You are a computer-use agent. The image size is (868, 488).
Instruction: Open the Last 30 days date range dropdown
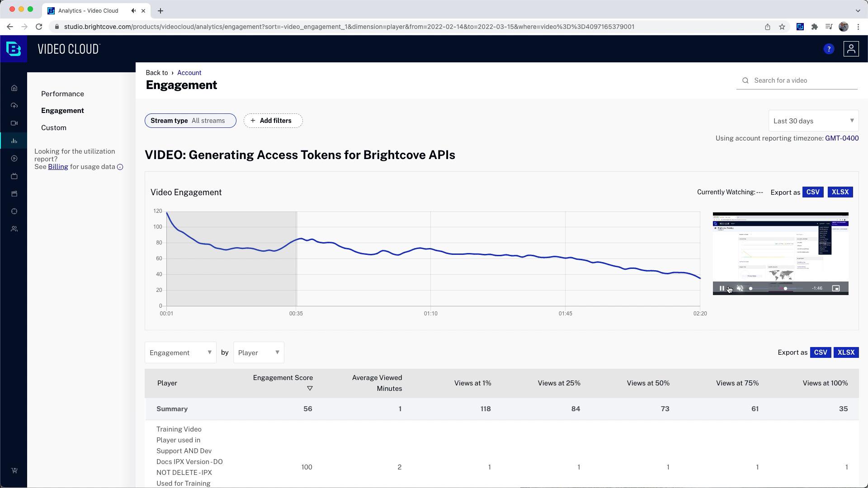click(813, 121)
